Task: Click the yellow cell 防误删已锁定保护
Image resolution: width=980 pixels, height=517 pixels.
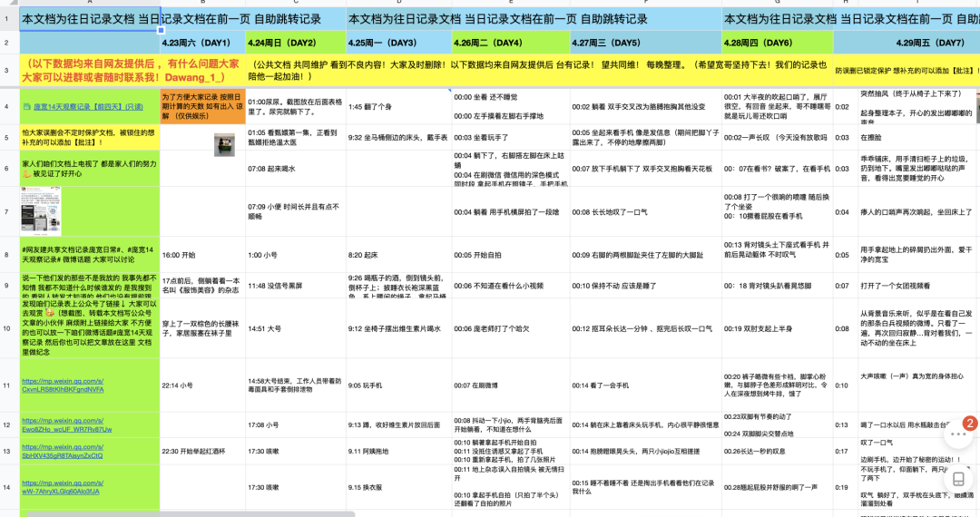Action: pyautogui.click(x=906, y=71)
